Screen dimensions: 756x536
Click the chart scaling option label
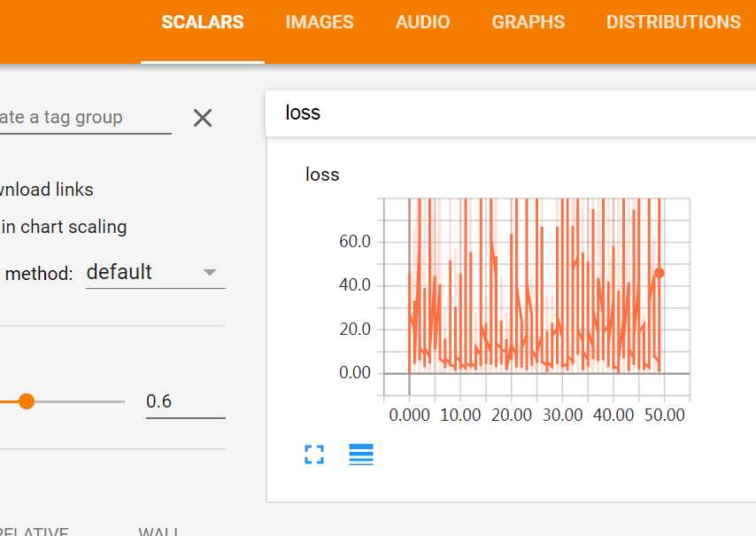63,227
